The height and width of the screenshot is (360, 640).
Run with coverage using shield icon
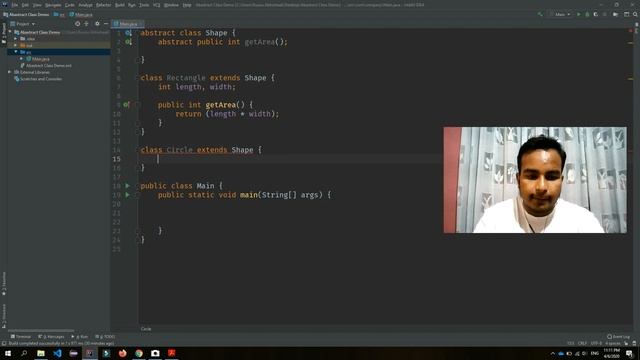coord(596,14)
